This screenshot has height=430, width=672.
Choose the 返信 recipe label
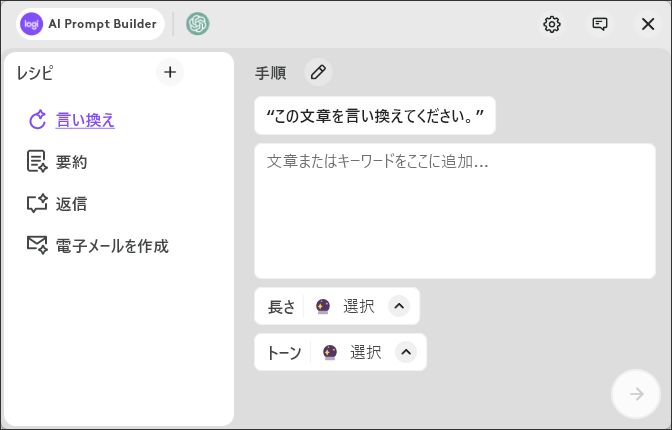[71, 204]
